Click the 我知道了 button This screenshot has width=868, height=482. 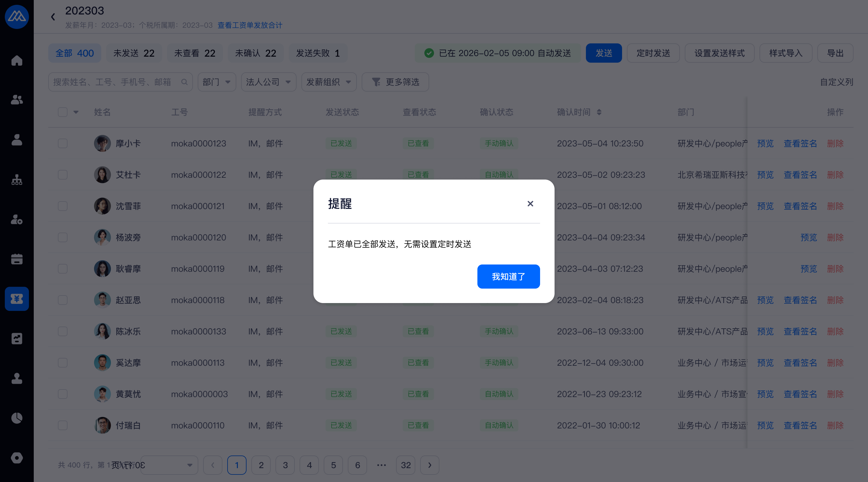click(x=508, y=277)
